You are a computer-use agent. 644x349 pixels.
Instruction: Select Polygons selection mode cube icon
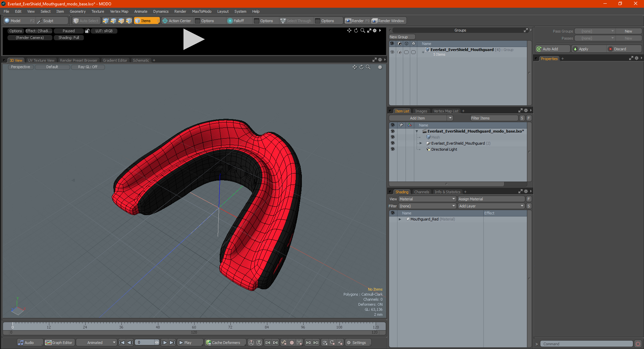click(121, 21)
